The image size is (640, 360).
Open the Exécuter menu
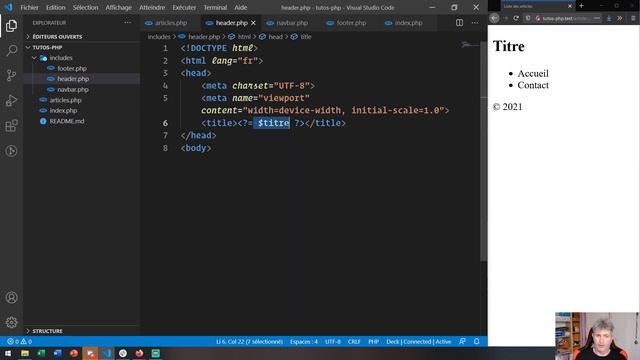coord(184,7)
